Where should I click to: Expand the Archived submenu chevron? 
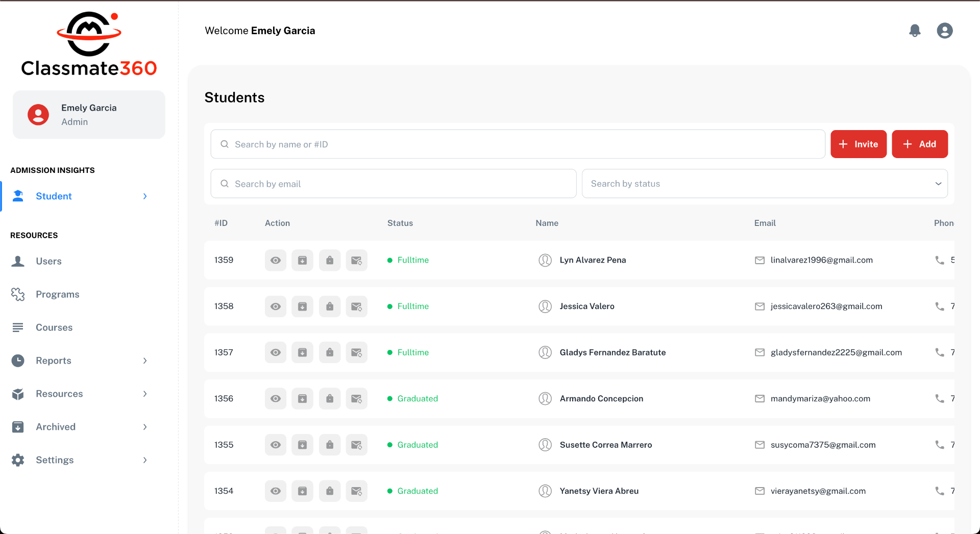[x=145, y=427]
